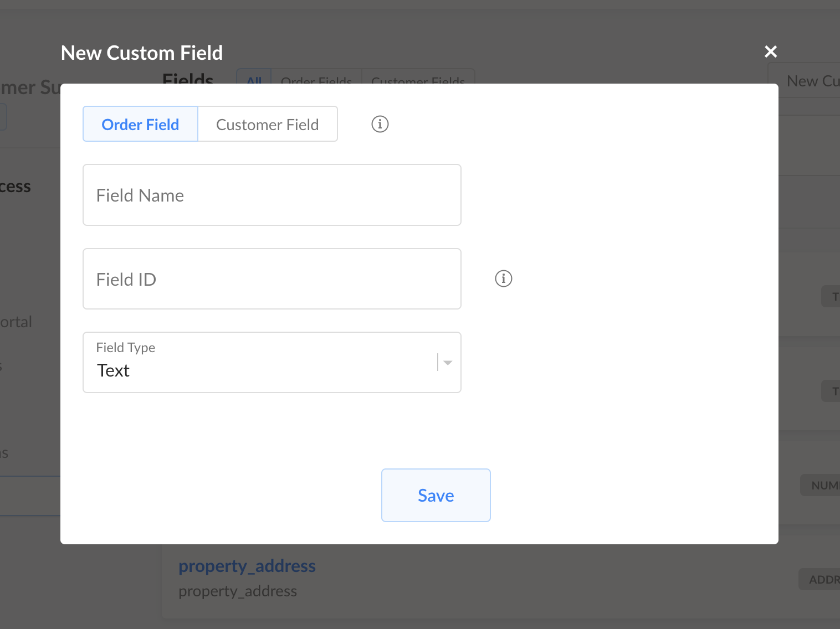Click the property_address subtitle text
This screenshot has height=629, width=840.
click(x=238, y=591)
